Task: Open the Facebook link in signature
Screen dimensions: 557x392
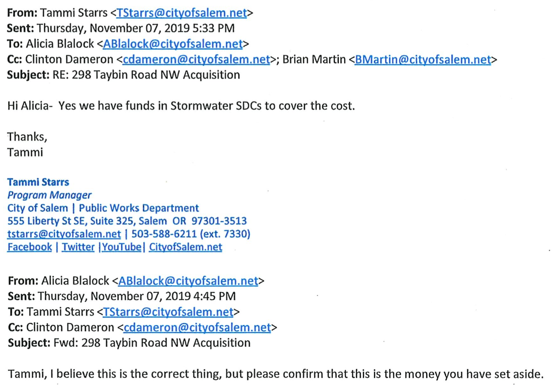Action: [x=29, y=247]
